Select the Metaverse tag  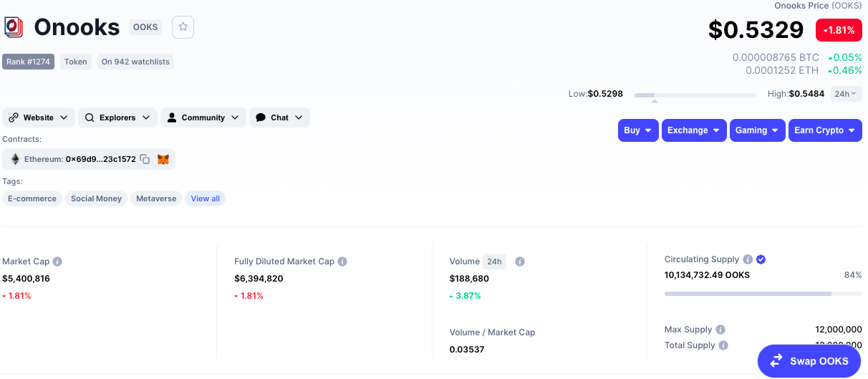156,198
